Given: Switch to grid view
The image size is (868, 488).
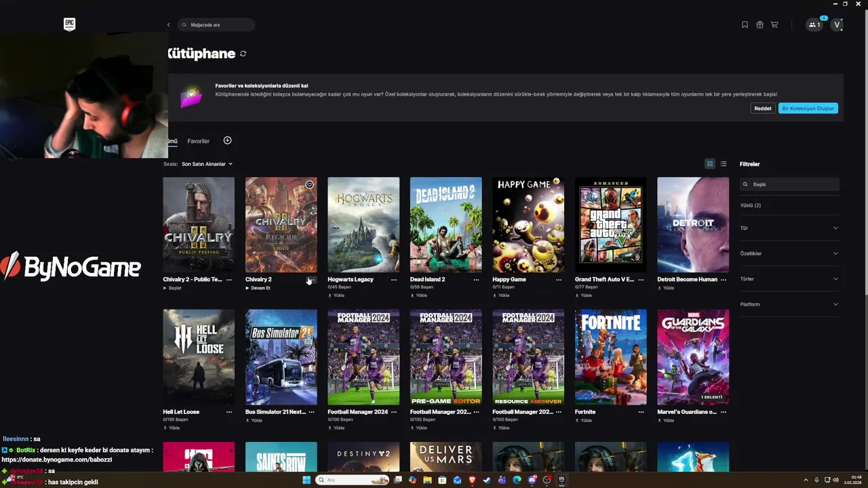Looking at the screenshot, I should click(x=710, y=164).
